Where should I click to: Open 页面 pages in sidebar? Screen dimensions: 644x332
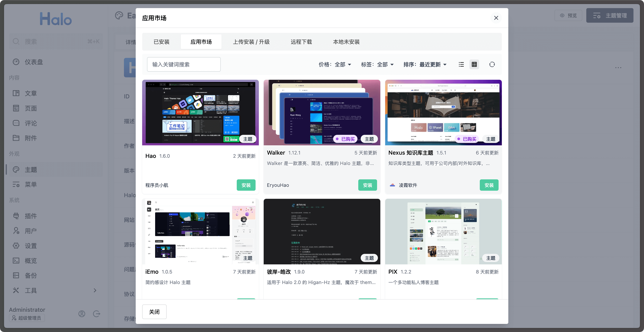coord(56,108)
